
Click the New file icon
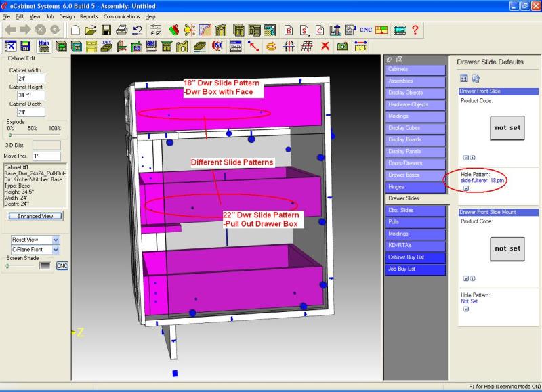pyautogui.click(x=76, y=30)
